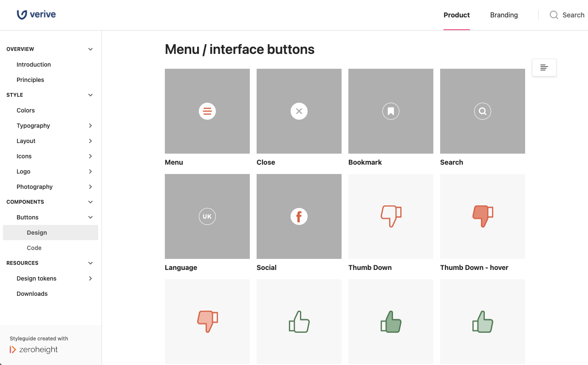The image size is (588, 365).
Task: Open the Design tokens page link
Action: coord(37,278)
